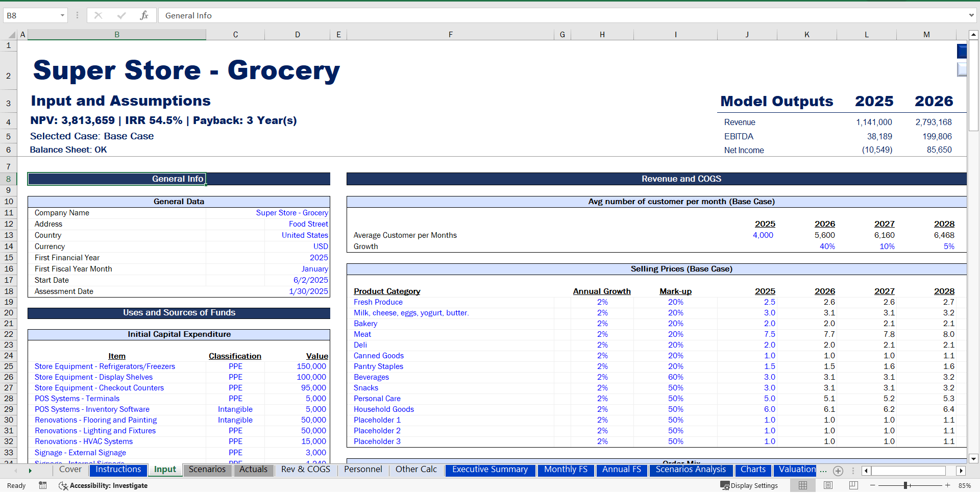980x493 pixels.
Task: Switch to Page Layout view
Action: coord(828,485)
